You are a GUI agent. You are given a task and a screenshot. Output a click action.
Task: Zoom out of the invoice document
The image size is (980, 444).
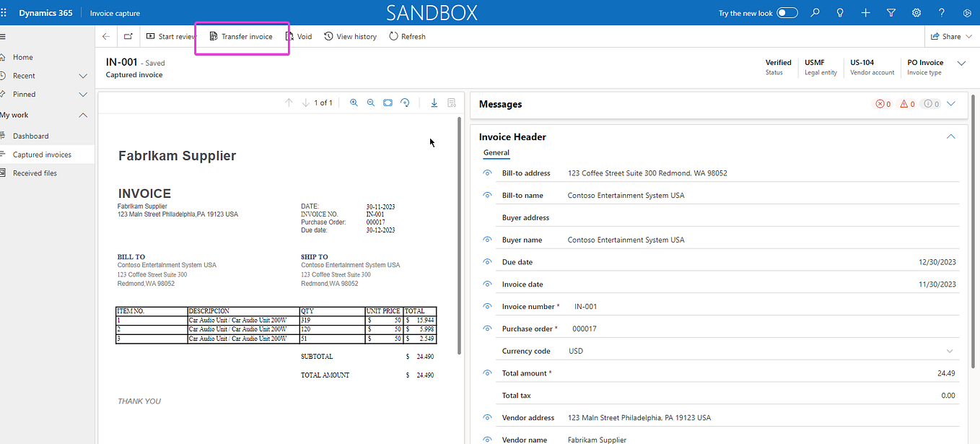pos(370,103)
